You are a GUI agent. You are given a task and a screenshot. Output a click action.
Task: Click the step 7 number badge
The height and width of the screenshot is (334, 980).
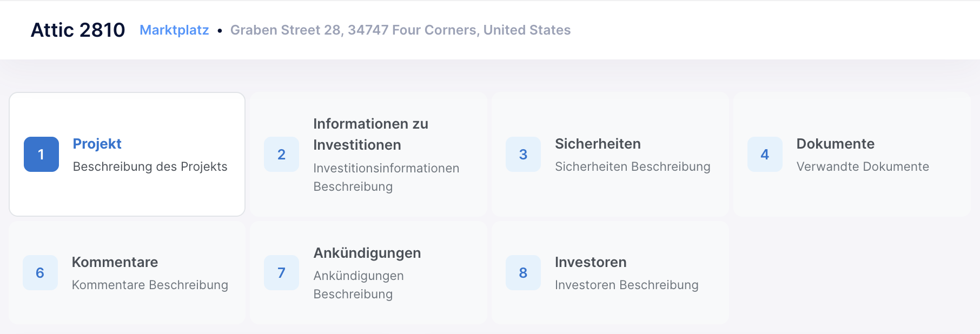click(281, 272)
